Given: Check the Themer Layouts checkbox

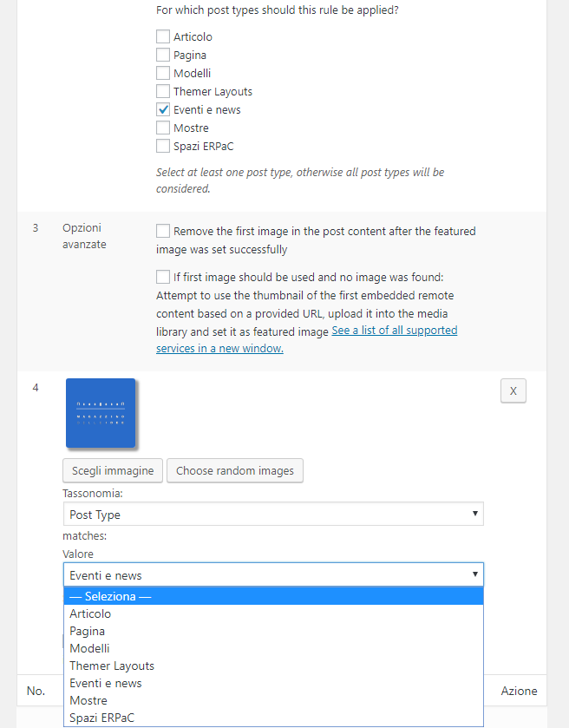Looking at the screenshot, I should [x=163, y=91].
